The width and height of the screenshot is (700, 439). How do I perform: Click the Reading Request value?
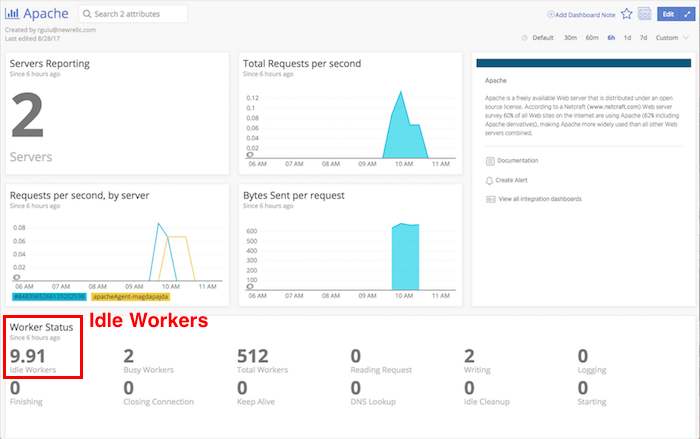355,356
